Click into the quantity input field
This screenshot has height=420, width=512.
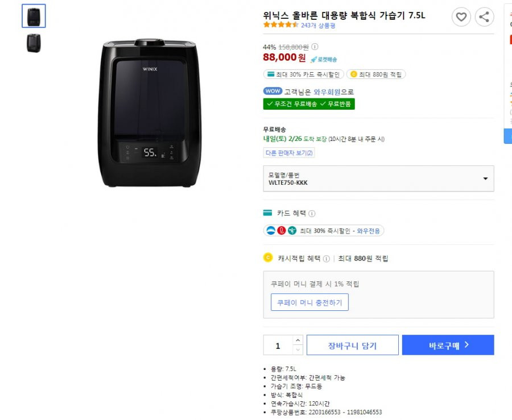tap(278, 346)
